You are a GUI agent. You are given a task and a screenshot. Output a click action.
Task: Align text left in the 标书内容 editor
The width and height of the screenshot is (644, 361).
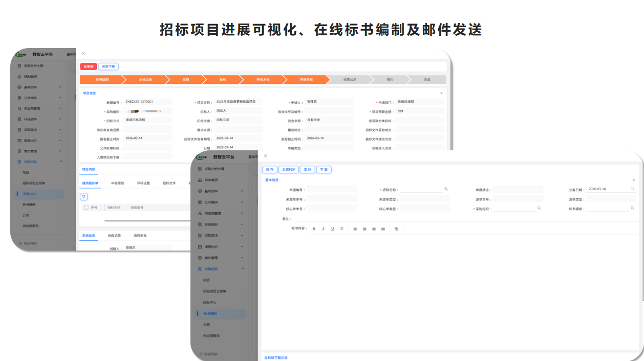(x=355, y=229)
